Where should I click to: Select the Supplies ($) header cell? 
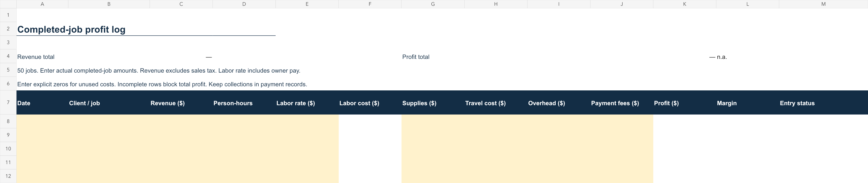click(x=433, y=103)
